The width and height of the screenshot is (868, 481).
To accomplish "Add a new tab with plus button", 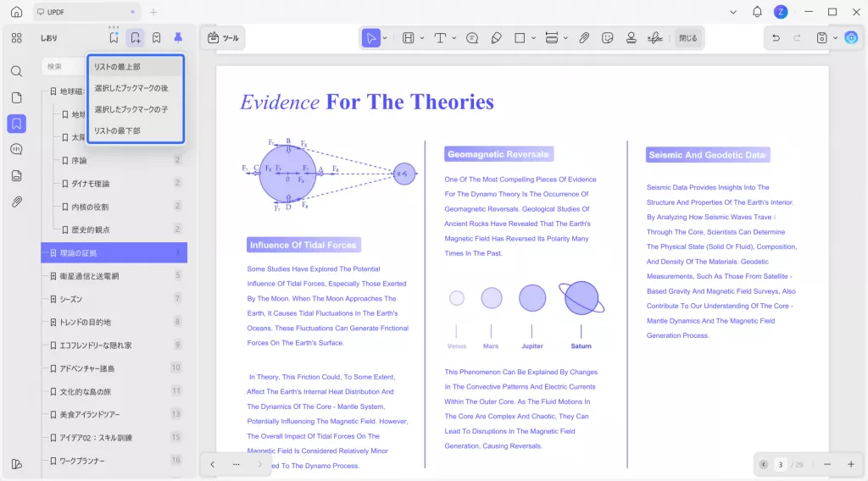I will (x=153, y=12).
